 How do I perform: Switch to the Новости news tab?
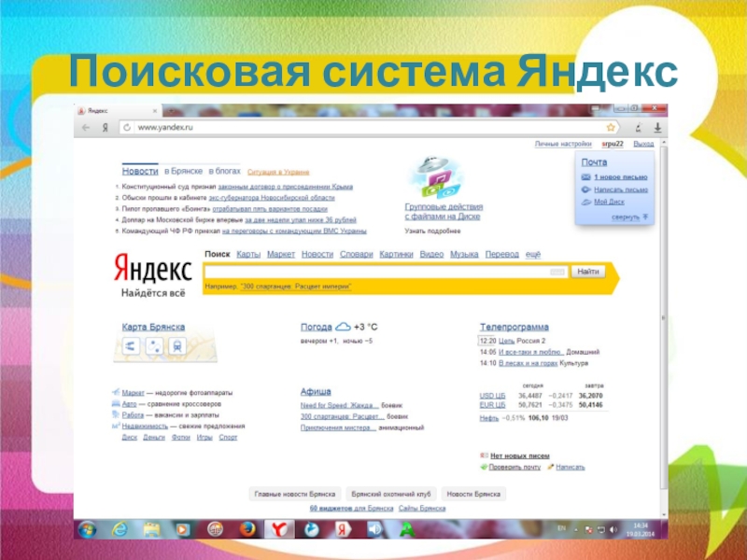[x=140, y=171]
